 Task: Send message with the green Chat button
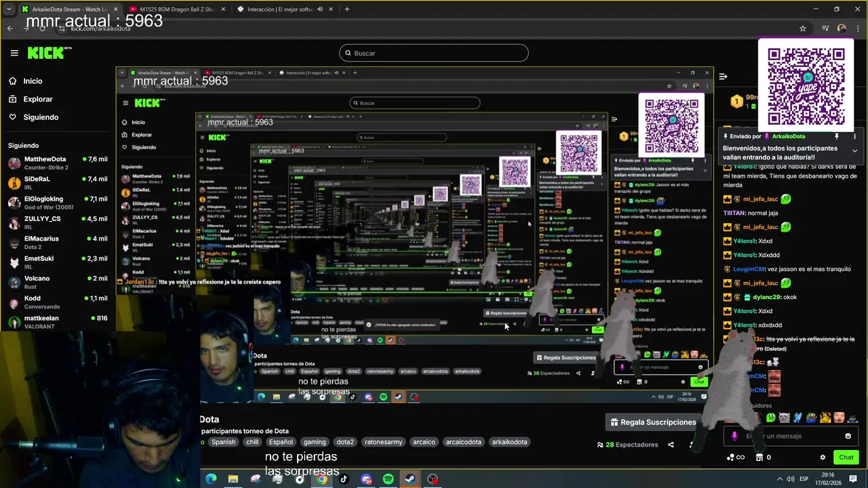point(846,457)
